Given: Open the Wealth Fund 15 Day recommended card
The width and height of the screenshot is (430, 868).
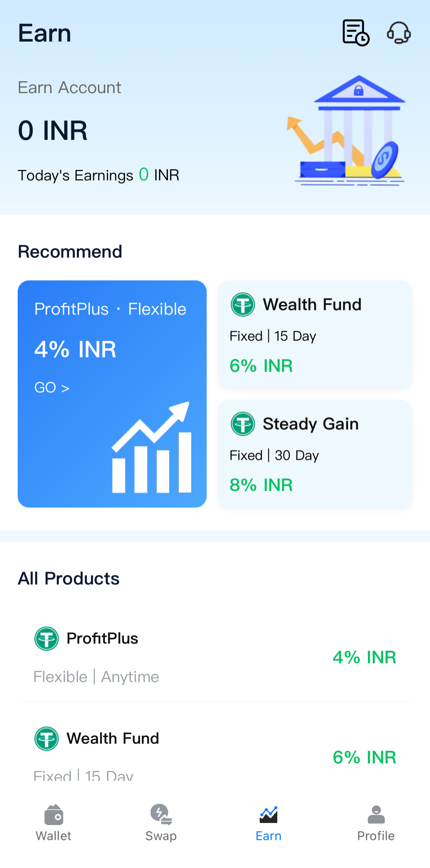Looking at the screenshot, I should coord(315,335).
